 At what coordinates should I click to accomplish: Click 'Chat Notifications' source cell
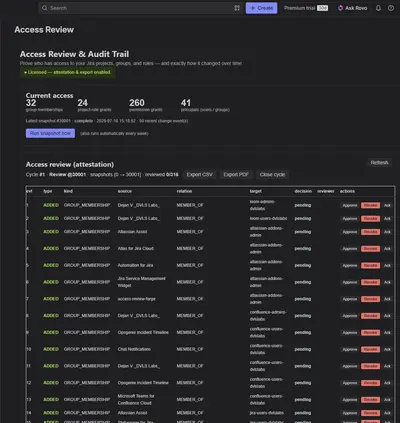[x=134, y=349]
